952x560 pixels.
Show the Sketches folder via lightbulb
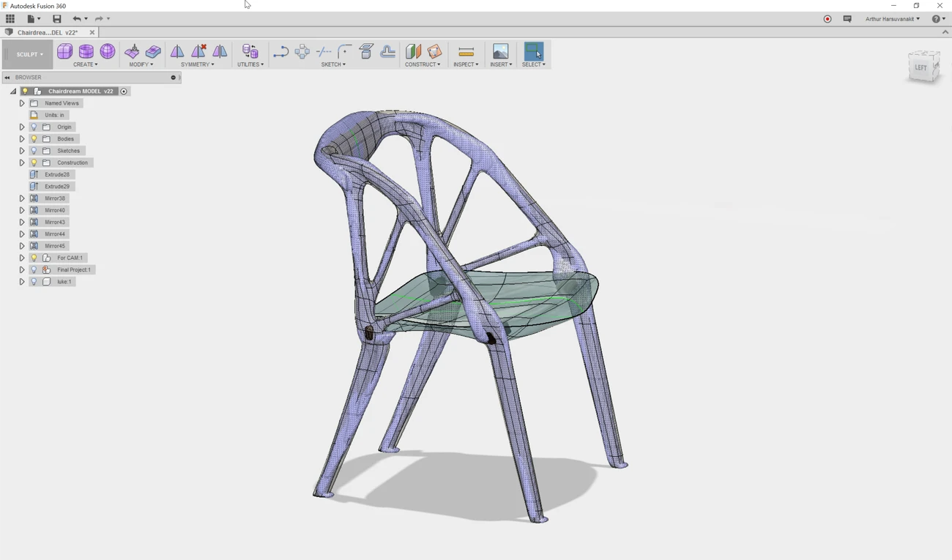(x=34, y=151)
